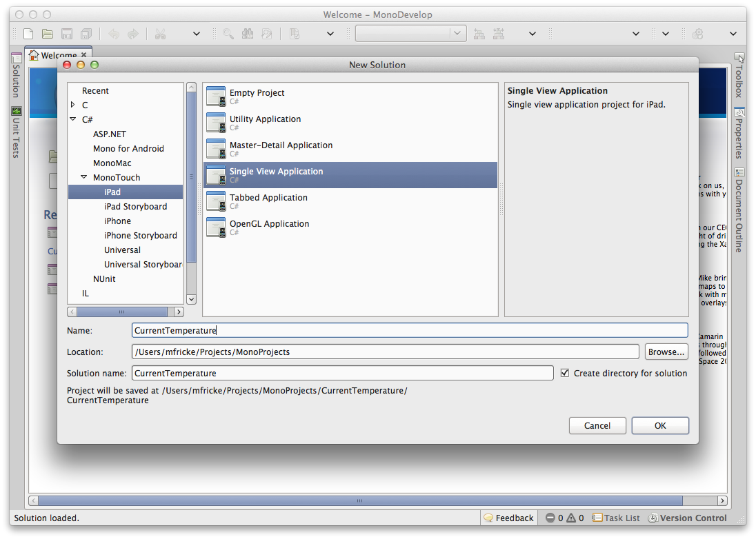Click the Browse button
The height and width of the screenshot is (539, 756).
pyautogui.click(x=666, y=352)
